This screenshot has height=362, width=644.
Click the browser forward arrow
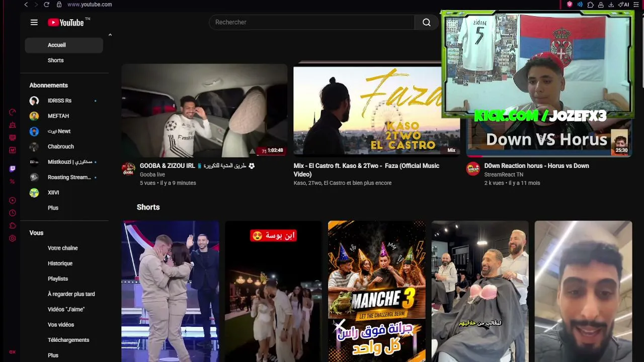pyautogui.click(x=36, y=5)
